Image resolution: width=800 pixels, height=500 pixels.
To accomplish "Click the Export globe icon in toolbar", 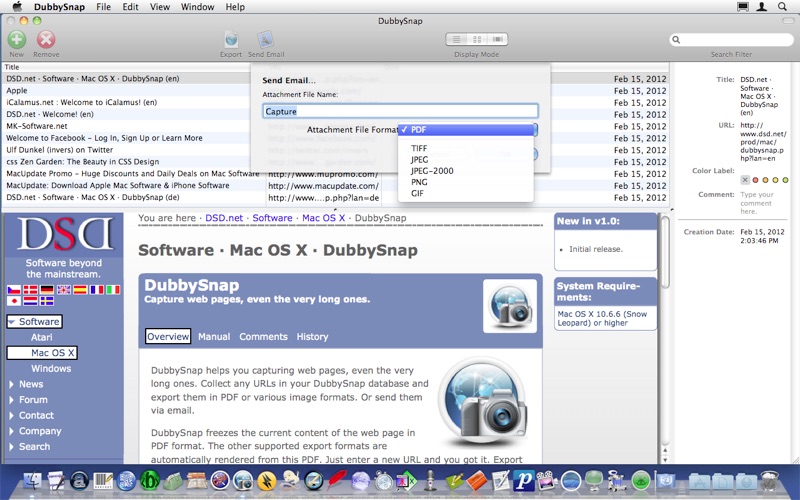I will pyautogui.click(x=231, y=39).
